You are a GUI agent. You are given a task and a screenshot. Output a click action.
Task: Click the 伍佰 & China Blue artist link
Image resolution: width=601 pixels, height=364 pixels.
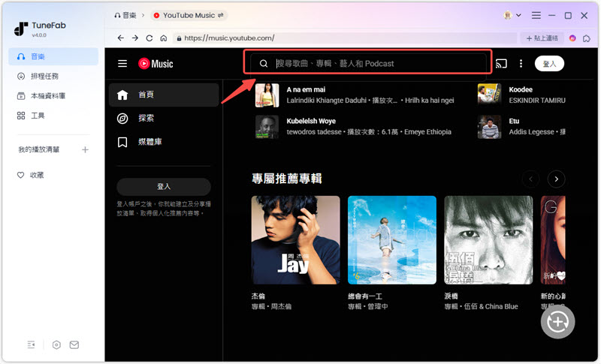[491, 307]
